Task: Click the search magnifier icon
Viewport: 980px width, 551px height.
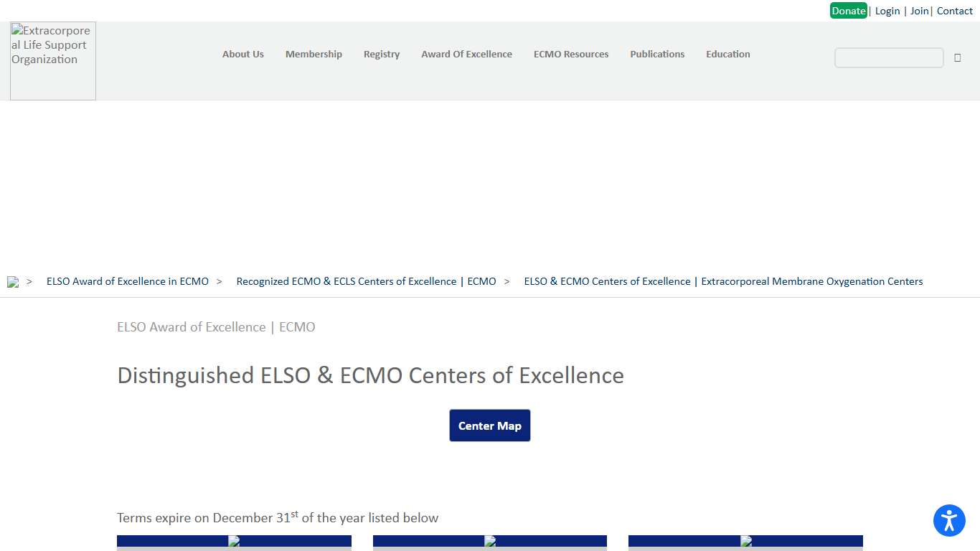Action: click(958, 57)
